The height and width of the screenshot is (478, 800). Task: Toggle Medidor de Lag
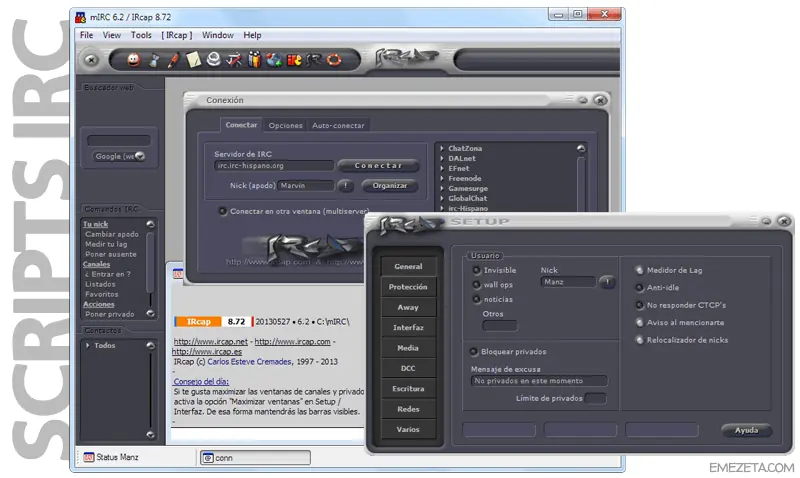[x=639, y=270]
